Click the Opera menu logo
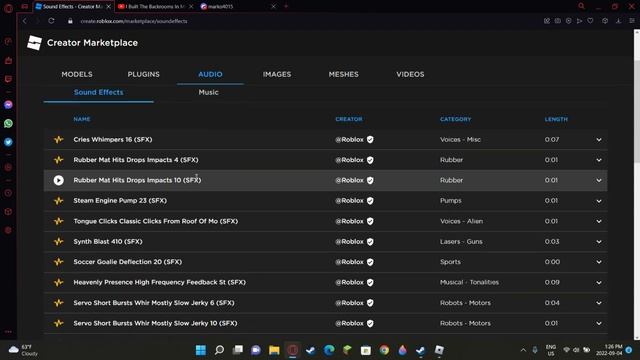 click(8, 8)
